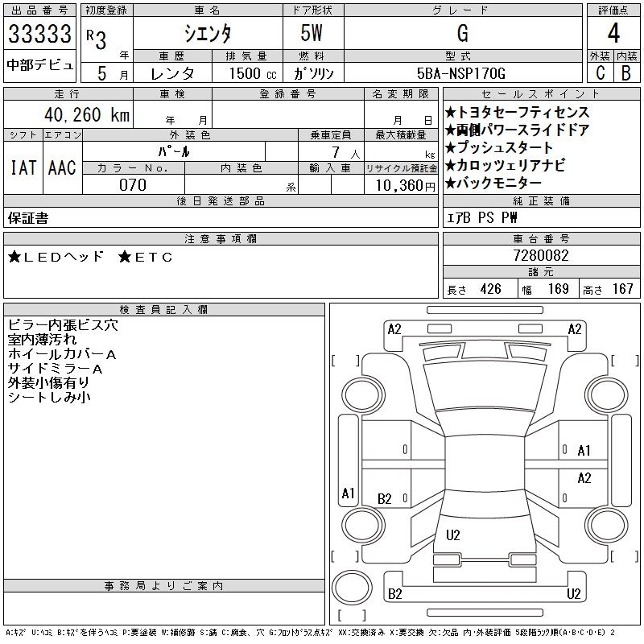This screenshot has width=644, height=644.
Task: Click inspector note サイドミラーA
Action: (x=55, y=369)
